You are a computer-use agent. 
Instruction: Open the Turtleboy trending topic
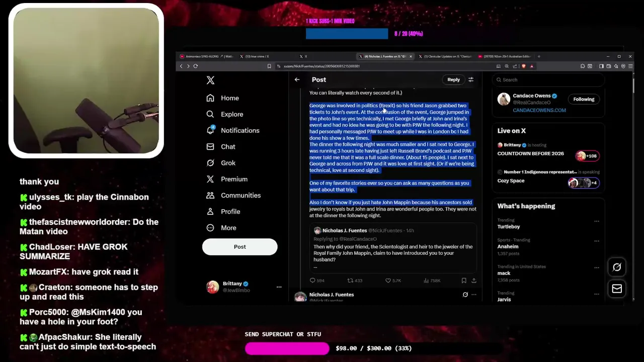(509, 227)
